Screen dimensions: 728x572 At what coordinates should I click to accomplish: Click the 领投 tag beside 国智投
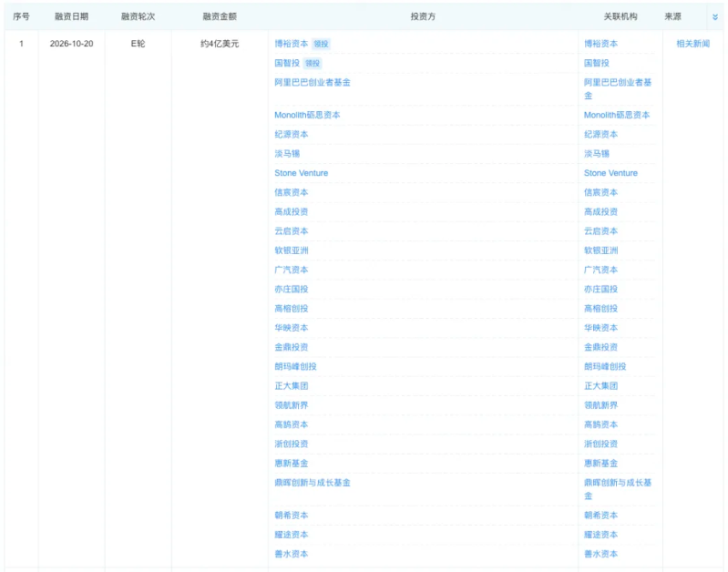click(x=313, y=63)
